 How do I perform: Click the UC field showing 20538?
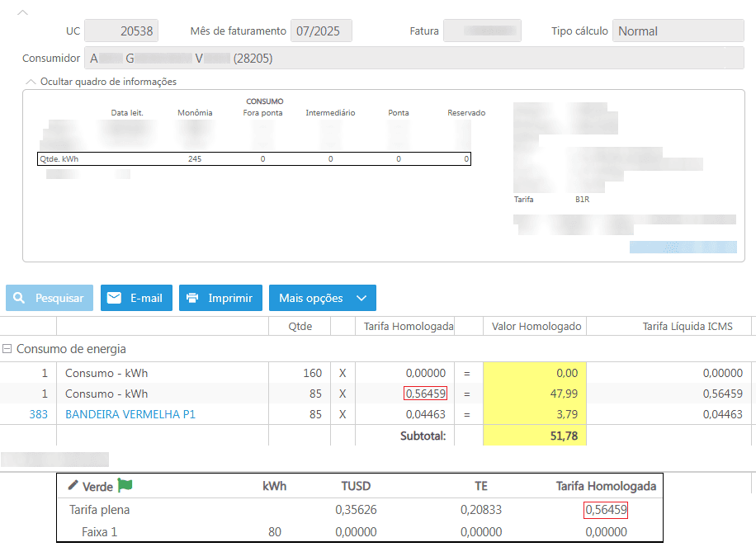click(121, 31)
